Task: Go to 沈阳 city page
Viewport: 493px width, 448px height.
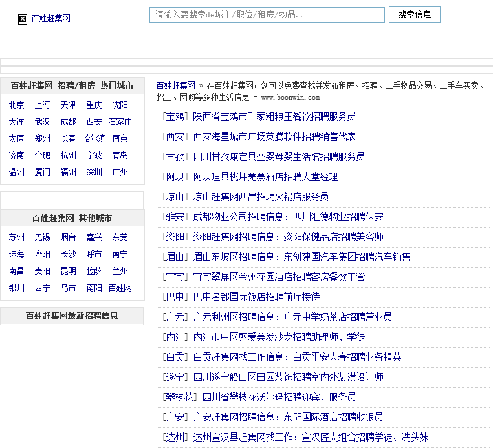Action: click(120, 105)
